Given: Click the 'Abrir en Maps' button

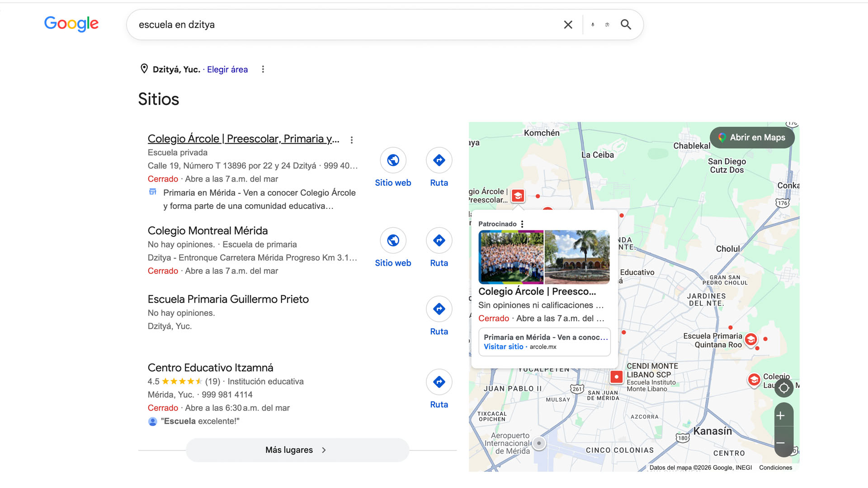Looking at the screenshot, I should [752, 137].
